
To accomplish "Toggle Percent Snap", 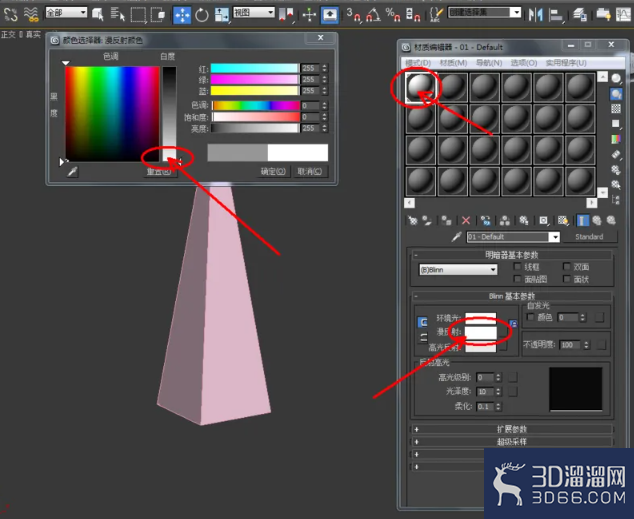I will tap(393, 15).
